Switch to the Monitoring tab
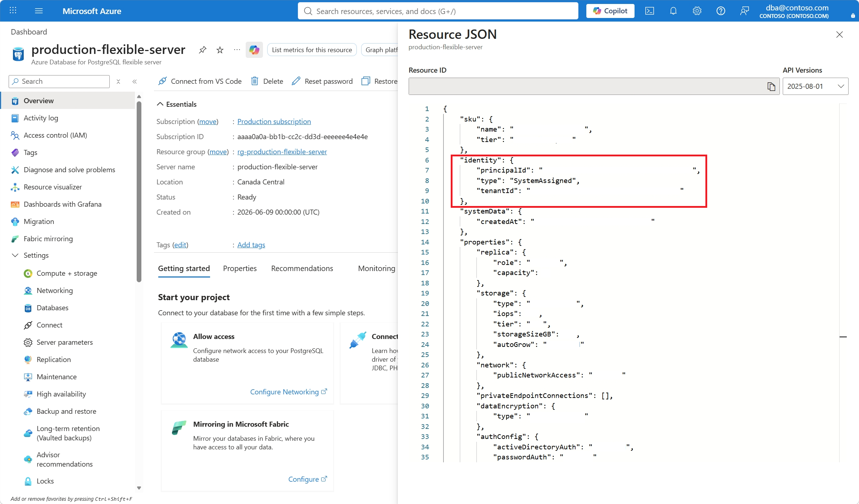The width and height of the screenshot is (859, 504). pos(377,269)
